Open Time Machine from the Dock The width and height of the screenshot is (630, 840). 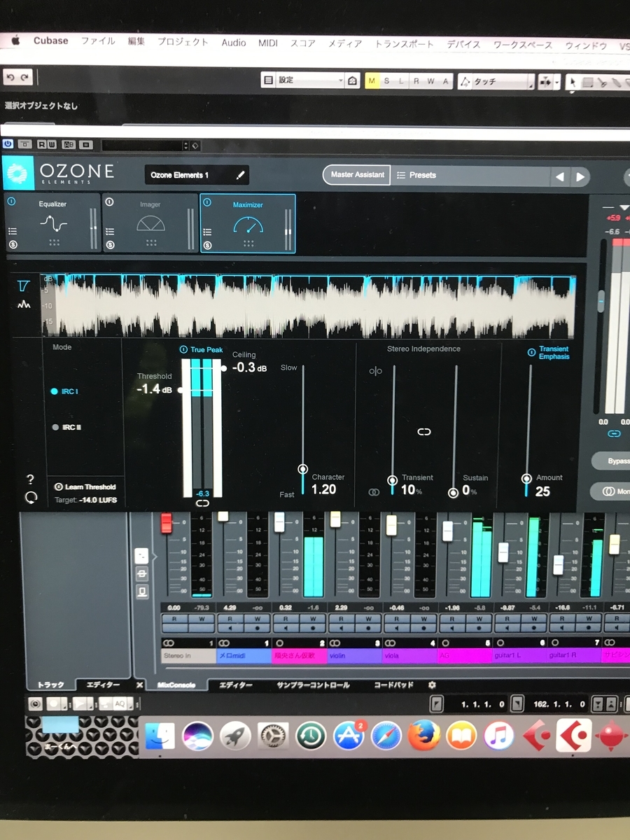(x=311, y=736)
